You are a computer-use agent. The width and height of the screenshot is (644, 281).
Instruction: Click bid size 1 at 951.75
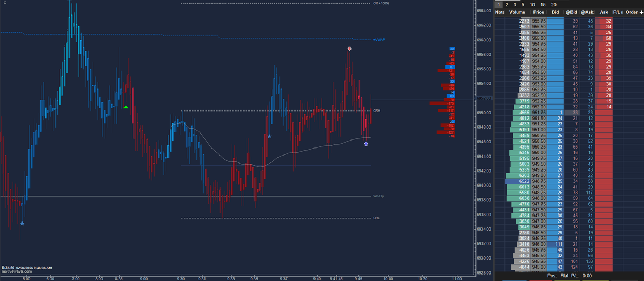tap(556, 113)
